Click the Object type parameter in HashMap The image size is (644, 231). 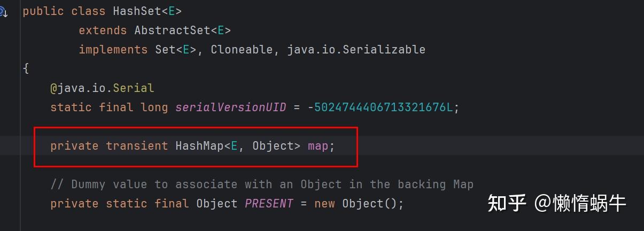coord(273,146)
